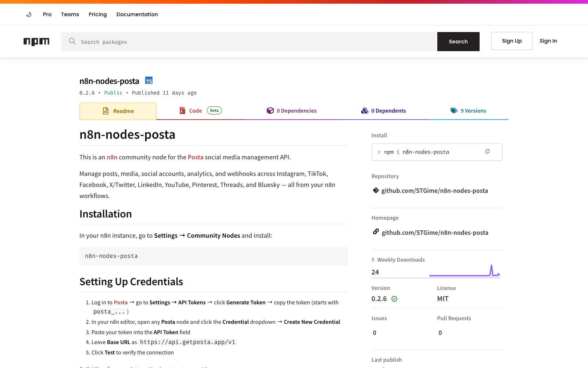Click the Public label

[x=113, y=93]
